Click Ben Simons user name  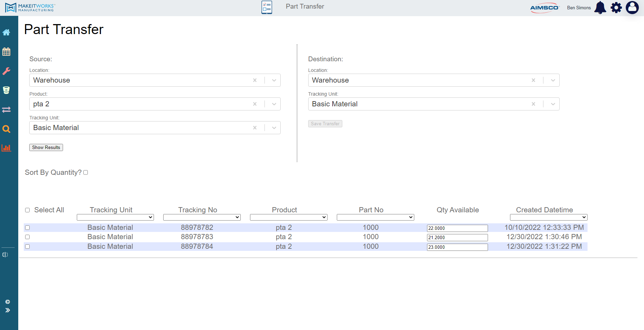[x=579, y=8]
